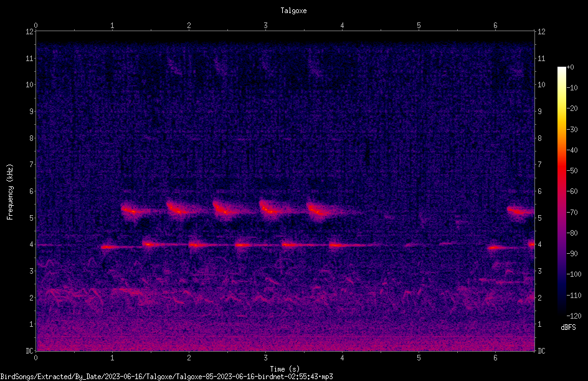This screenshot has height=381, width=588.
Task: Click the 3 second mark on bottom axis
Action: coord(265,358)
